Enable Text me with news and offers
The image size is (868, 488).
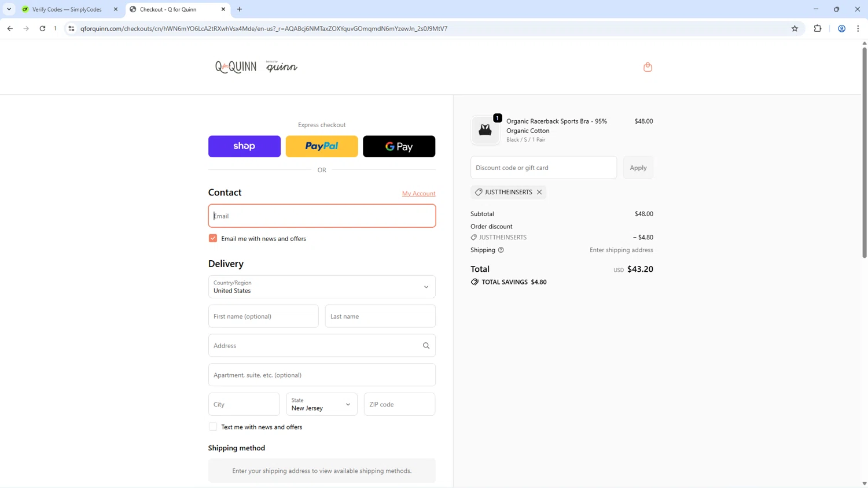click(213, 427)
